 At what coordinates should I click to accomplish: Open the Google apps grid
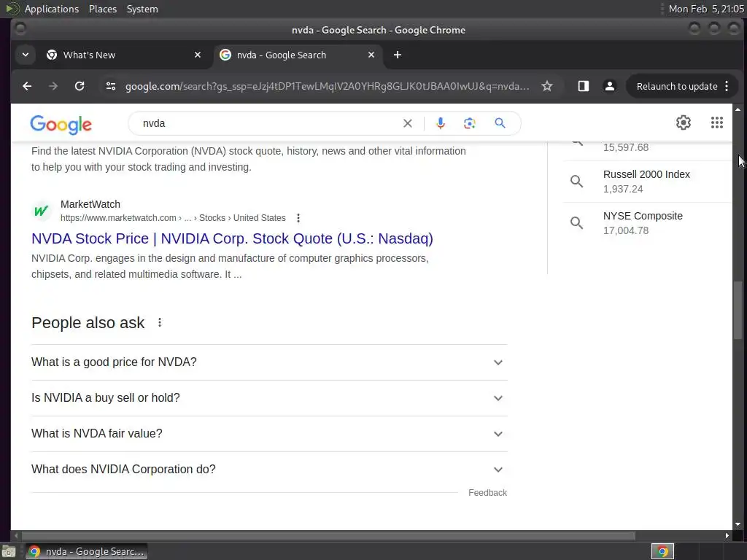point(717,122)
